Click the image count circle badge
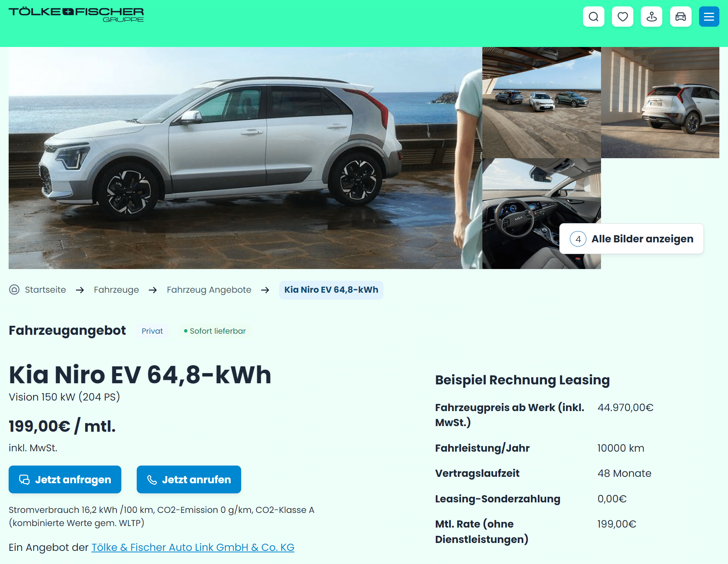Screen dimensions: 728x564 (x=578, y=239)
